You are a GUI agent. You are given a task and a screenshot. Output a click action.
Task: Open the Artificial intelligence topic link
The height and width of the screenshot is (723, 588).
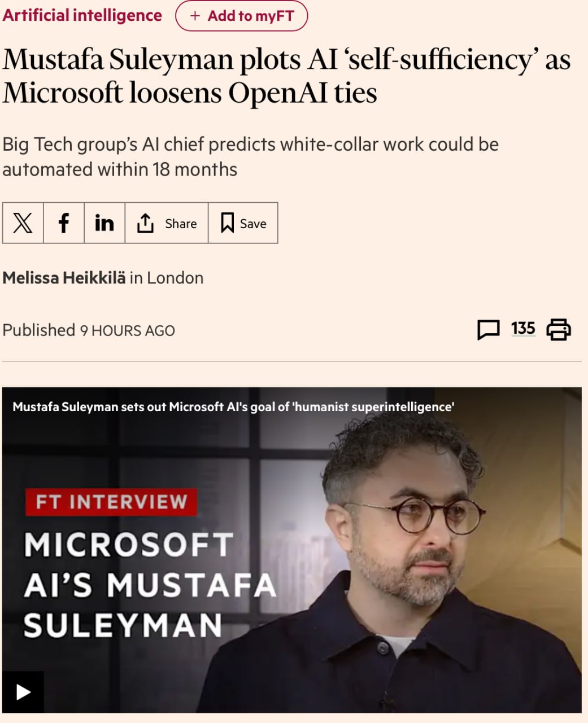[82, 15]
